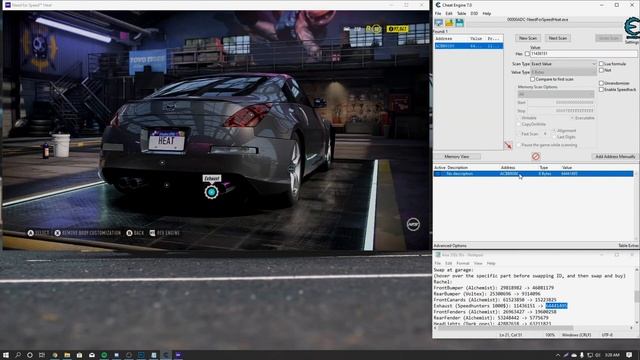The image size is (640, 360).
Task: Click the scan Value input field
Action: click(x=583, y=54)
